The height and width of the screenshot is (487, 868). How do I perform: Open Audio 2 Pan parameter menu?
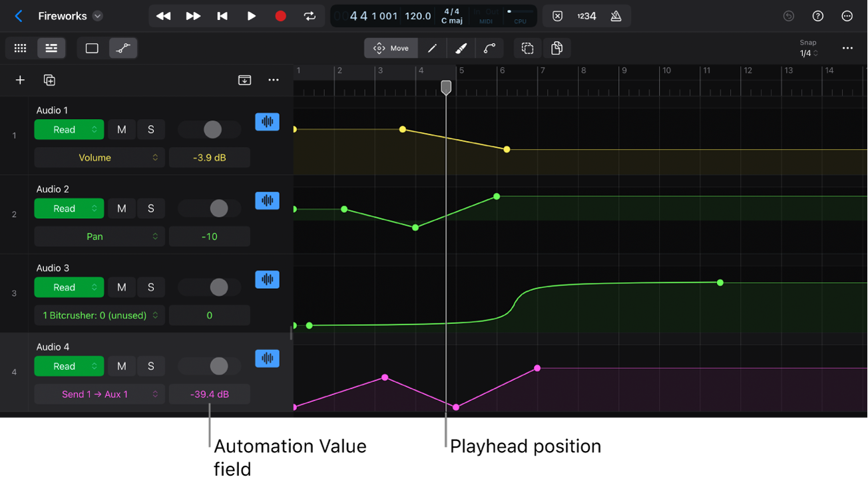point(99,236)
